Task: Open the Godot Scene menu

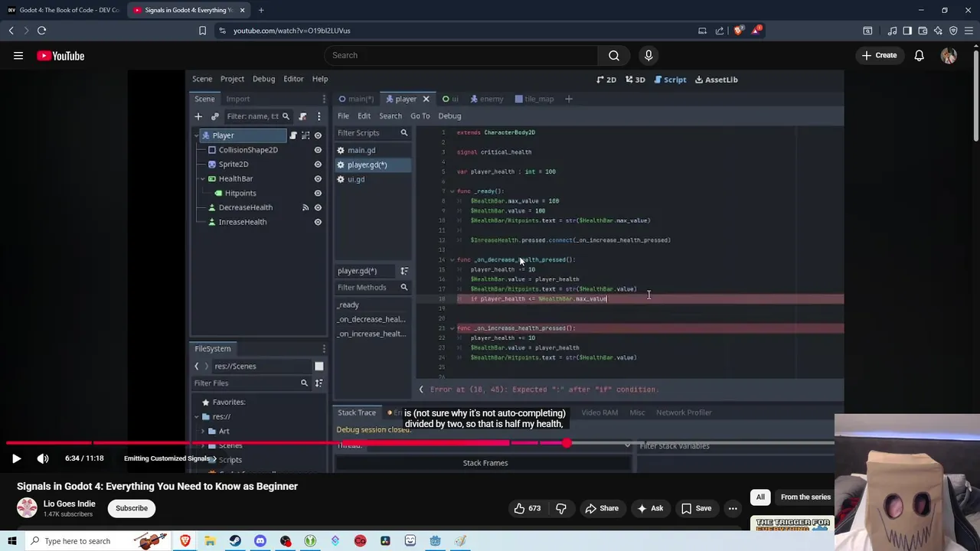Action: tap(202, 79)
